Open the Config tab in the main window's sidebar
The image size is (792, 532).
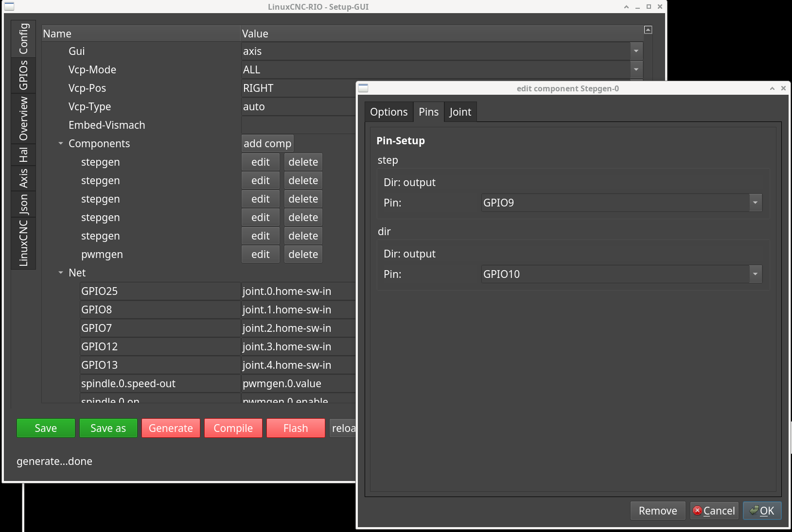coord(23,38)
